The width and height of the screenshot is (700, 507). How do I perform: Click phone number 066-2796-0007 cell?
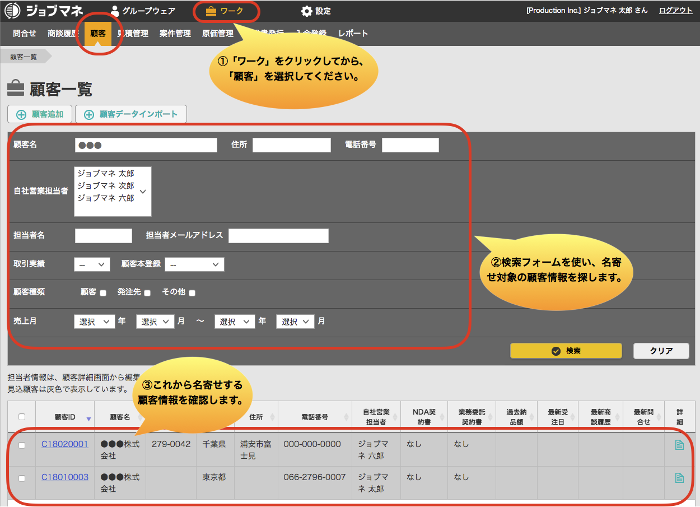315,477
